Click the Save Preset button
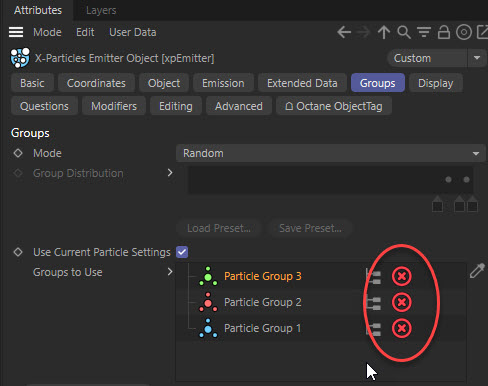 [x=310, y=228]
